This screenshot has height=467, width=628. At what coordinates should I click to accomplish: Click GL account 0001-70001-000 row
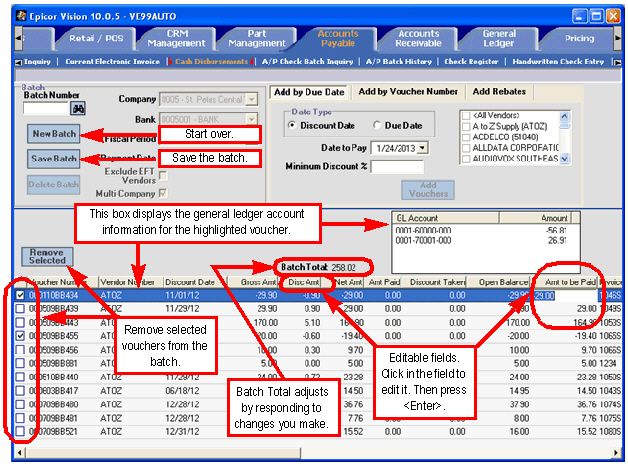[x=481, y=240]
